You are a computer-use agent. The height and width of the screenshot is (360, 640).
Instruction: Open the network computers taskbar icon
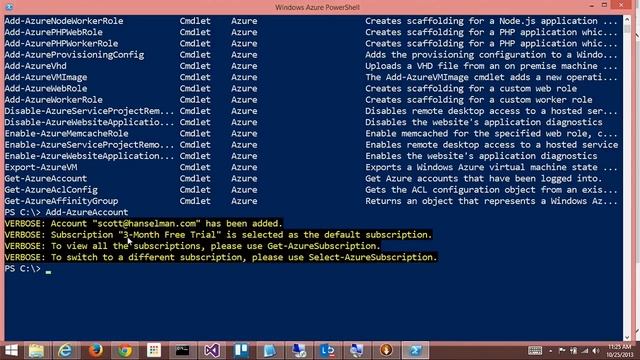point(357,350)
